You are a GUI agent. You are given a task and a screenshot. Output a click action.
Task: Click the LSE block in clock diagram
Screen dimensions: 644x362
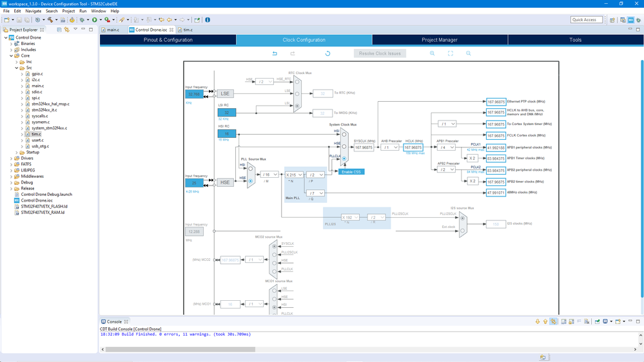tap(225, 93)
